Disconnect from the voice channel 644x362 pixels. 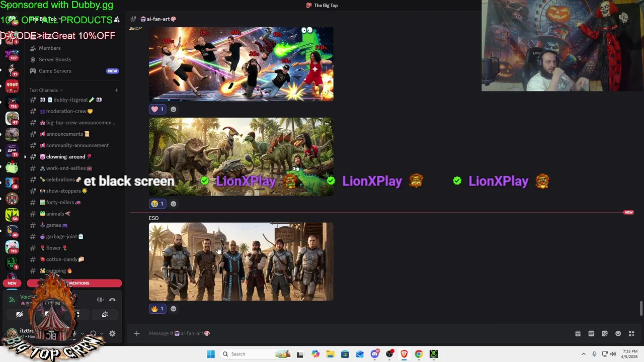112,300
